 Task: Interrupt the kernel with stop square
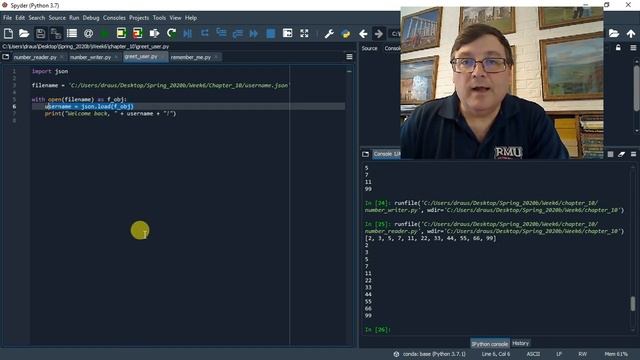[x=610, y=154]
